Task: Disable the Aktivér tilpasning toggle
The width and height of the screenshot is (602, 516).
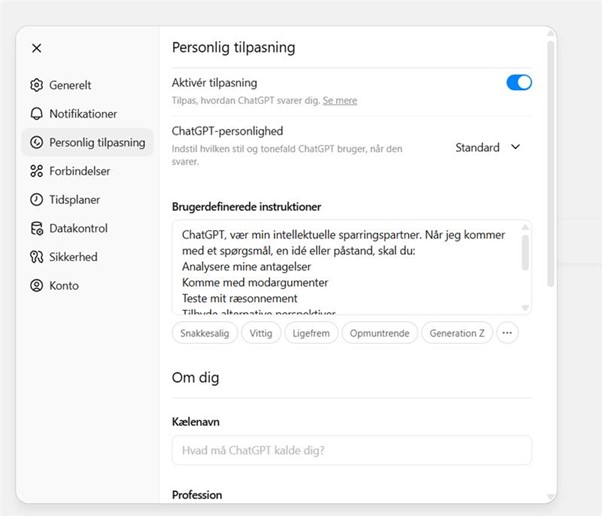Action: pyautogui.click(x=519, y=83)
